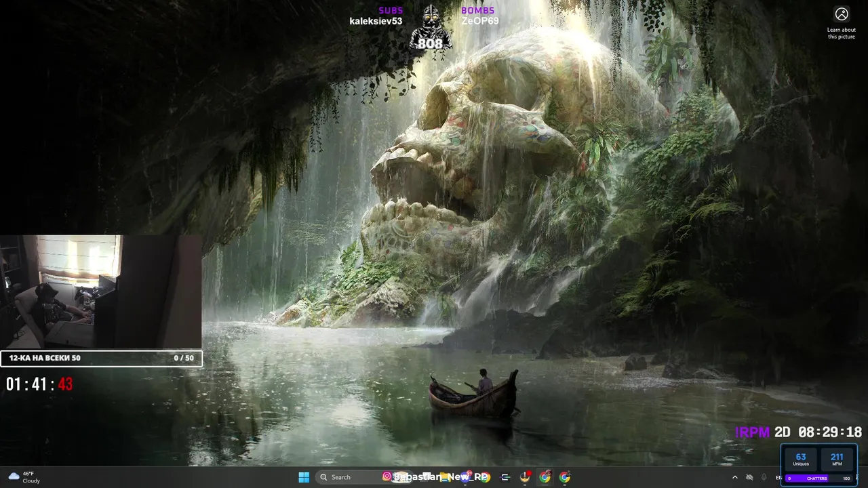Open the weather widget showing 46°F Cloudy
868x488 pixels.
[x=24, y=477]
